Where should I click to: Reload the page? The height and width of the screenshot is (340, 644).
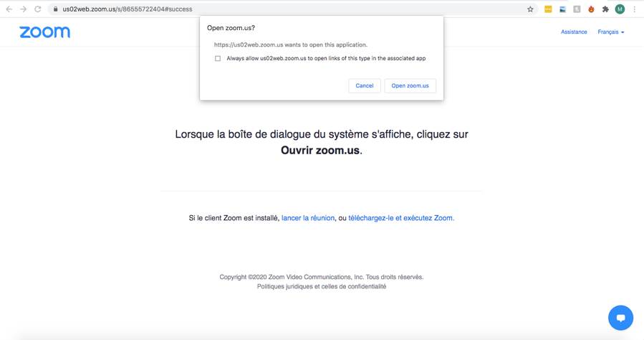coord(38,9)
